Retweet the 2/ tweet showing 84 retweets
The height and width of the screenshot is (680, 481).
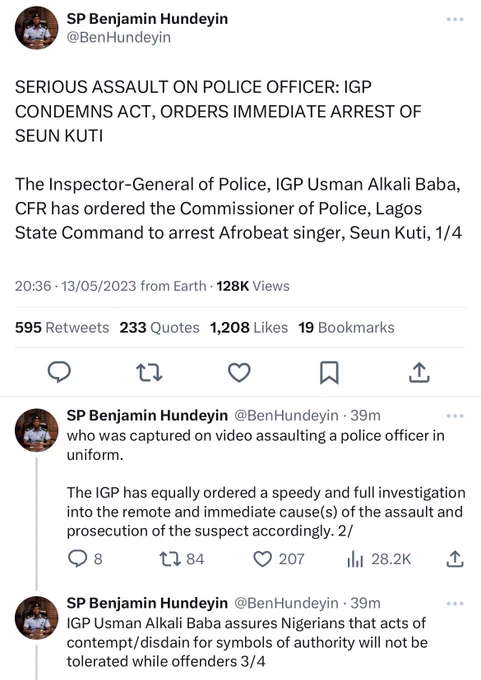182,559
